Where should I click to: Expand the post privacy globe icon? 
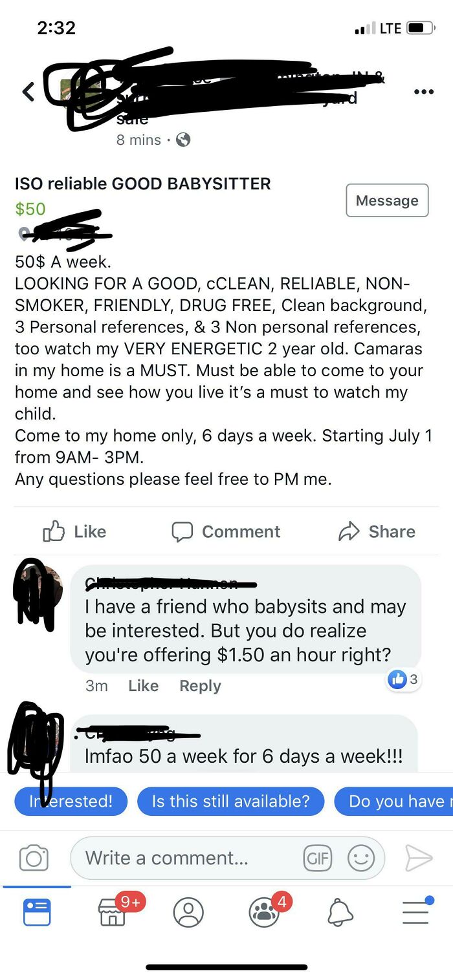tap(183, 139)
